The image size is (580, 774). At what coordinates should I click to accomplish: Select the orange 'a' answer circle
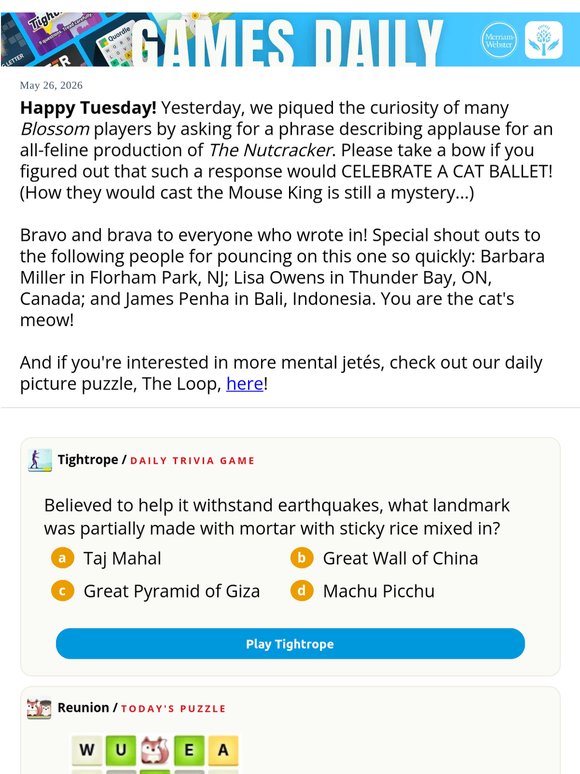(x=62, y=558)
